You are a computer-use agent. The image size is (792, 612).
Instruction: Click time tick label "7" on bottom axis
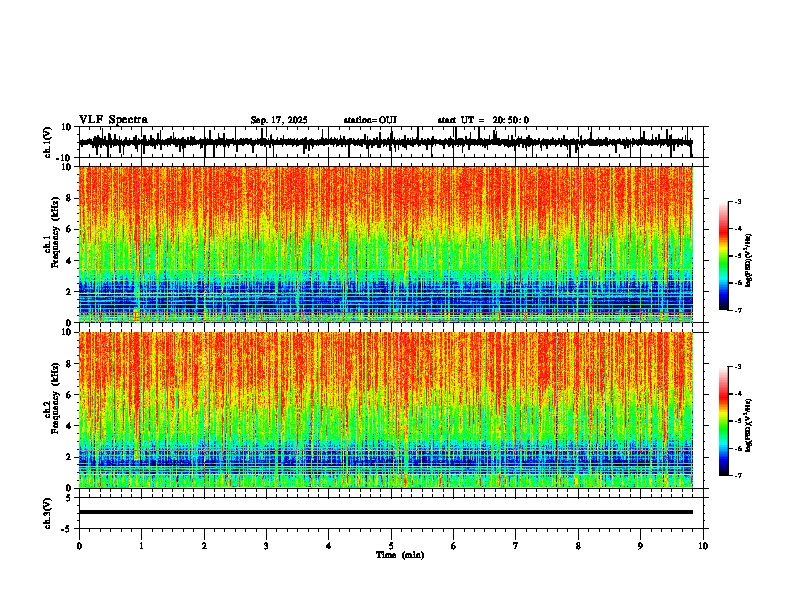tap(516, 546)
